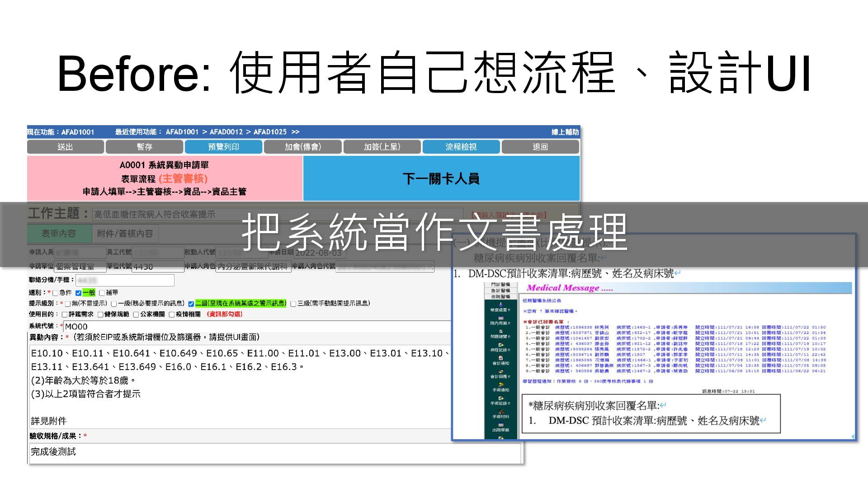Click the 加簽(上呈) button
The image size is (868, 488).
pos(382,147)
